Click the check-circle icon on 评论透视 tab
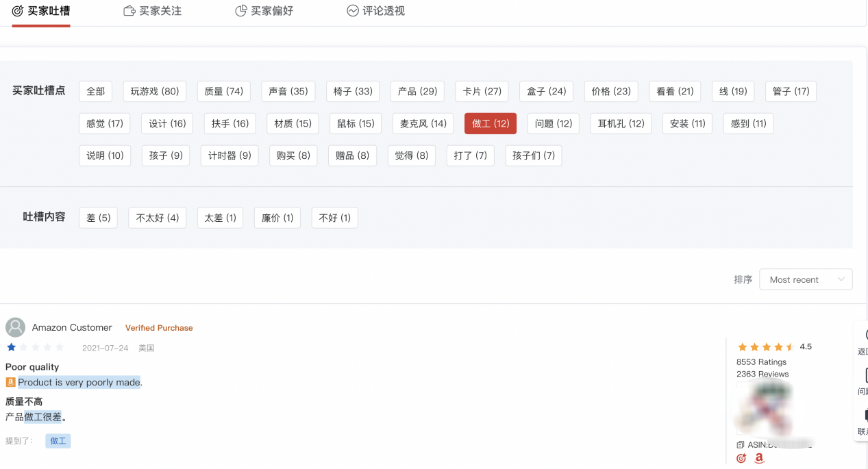 click(352, 10)
